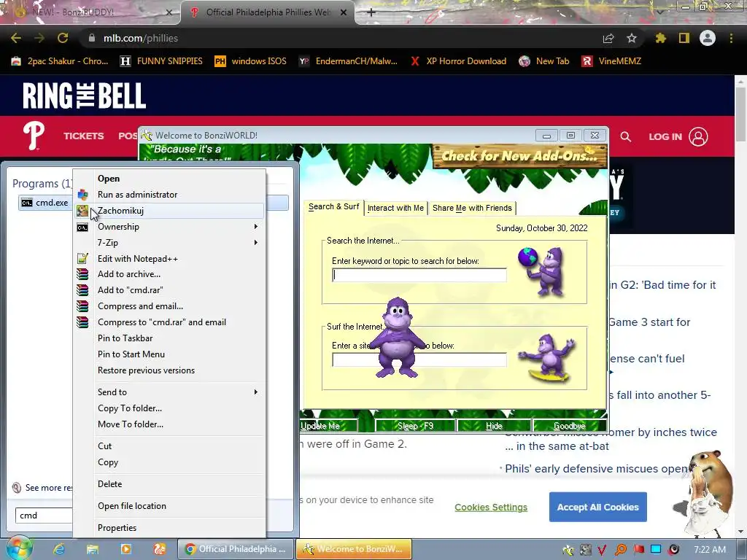This screenshot has width=747, height=560.
Task: Click the BonziBuddy purple gorilla character
Action: [x=397, y=338]
